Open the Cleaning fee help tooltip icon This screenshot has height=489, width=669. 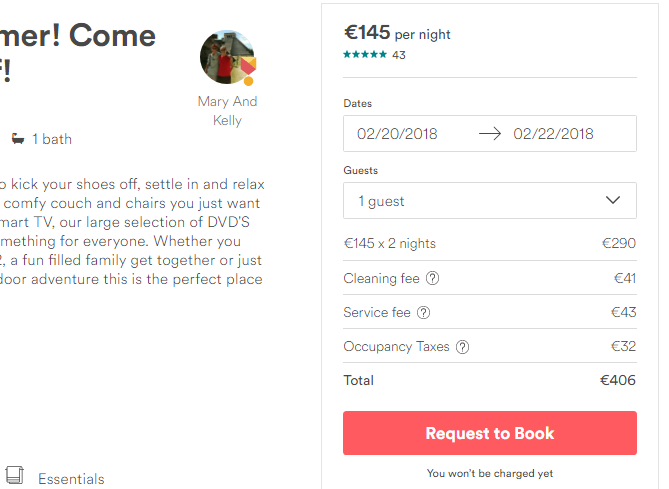(x=432, y=279)
